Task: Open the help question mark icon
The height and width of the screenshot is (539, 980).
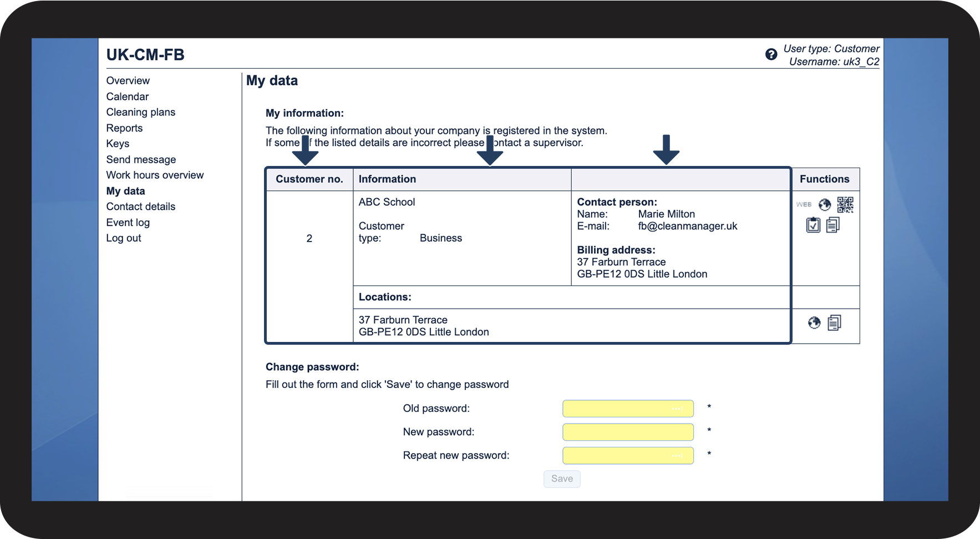Action: (x=771, y=54)
